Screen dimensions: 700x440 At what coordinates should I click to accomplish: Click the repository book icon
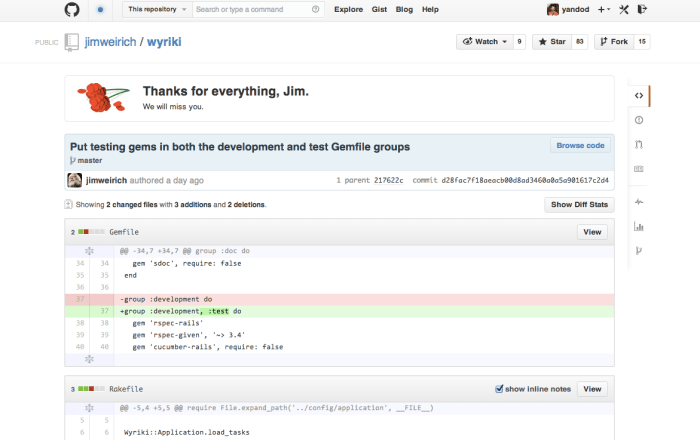(71, 42)
